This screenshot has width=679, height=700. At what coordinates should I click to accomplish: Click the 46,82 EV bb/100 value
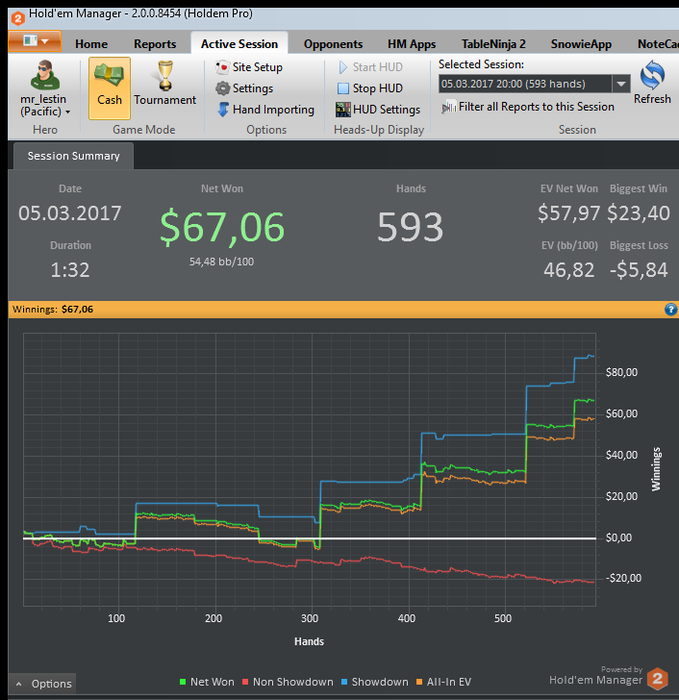[569, 270]
